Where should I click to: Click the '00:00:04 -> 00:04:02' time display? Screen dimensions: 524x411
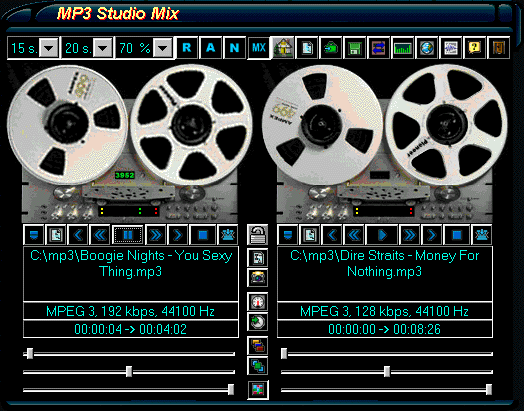pos(130,329)
